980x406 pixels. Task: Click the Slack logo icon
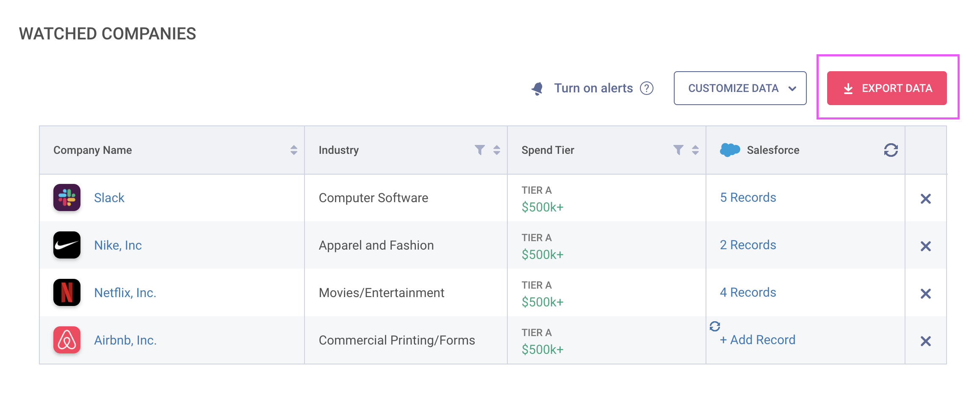[x=67, y=197]
